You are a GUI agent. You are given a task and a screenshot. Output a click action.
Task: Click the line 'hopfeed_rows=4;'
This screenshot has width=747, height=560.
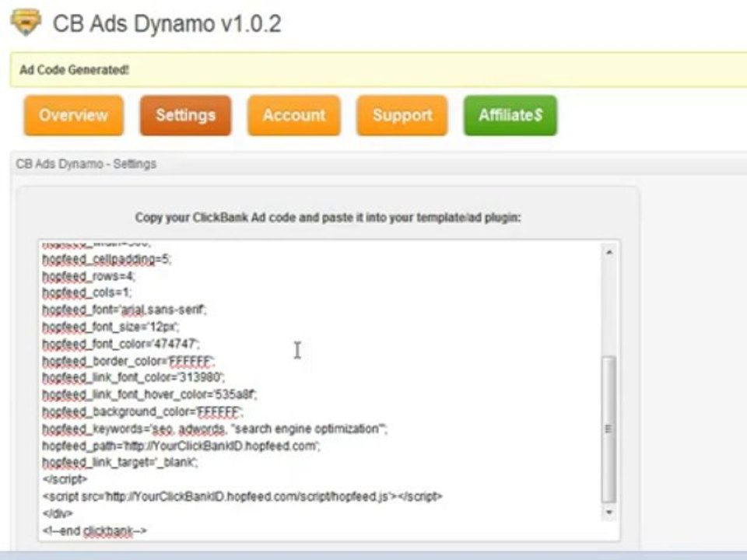pyautogui.click(x=89, y=276)
